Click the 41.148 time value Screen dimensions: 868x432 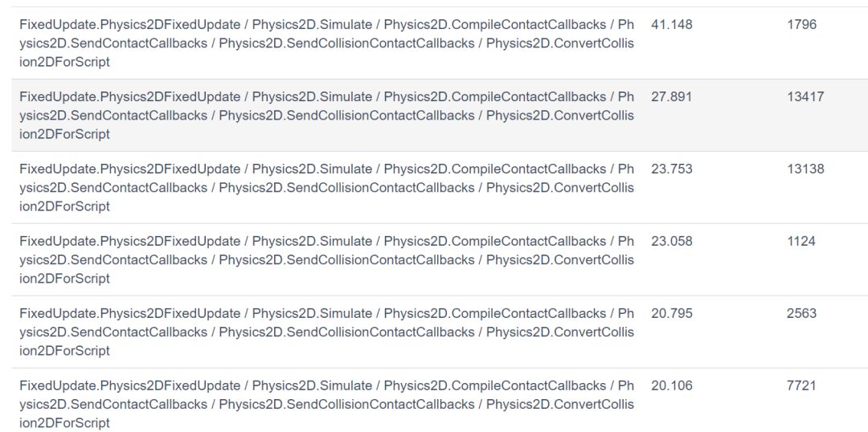[671, 24]
